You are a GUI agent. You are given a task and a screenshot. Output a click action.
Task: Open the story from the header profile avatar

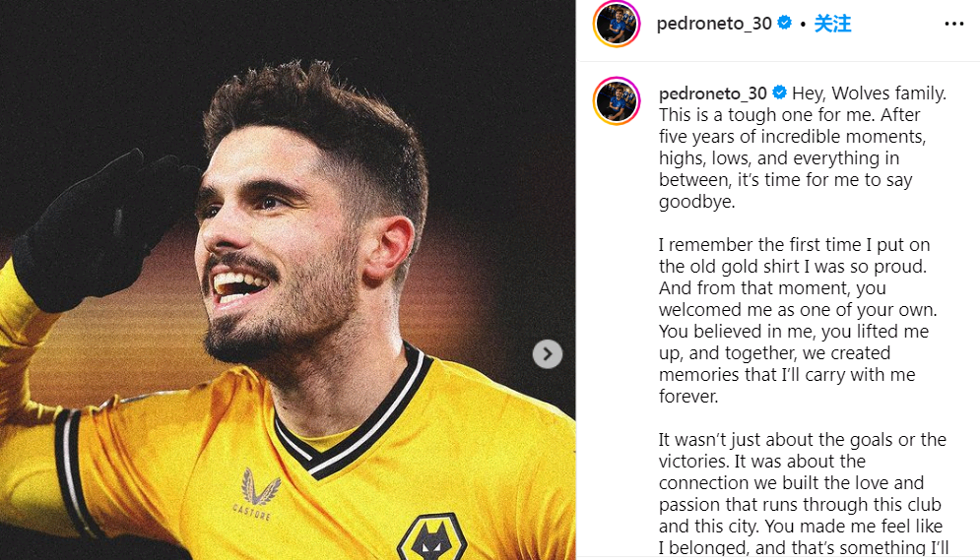coord(617,24)
